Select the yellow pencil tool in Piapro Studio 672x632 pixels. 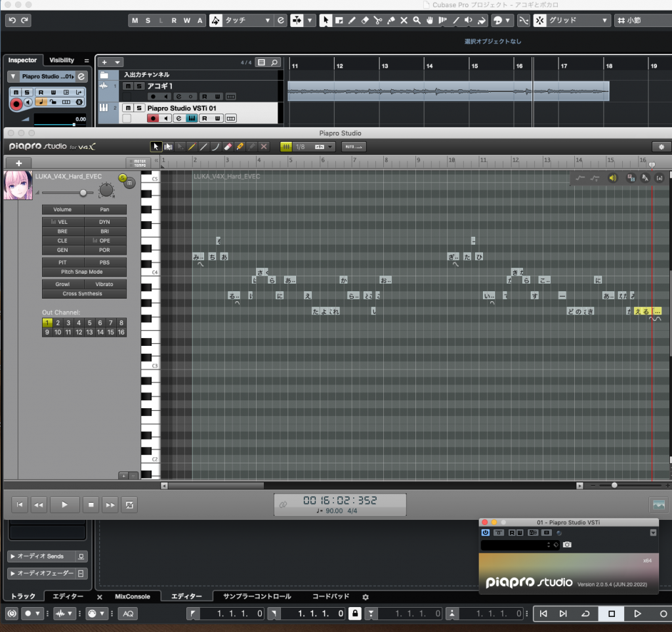pyautogui.click(x=240, y=146)
